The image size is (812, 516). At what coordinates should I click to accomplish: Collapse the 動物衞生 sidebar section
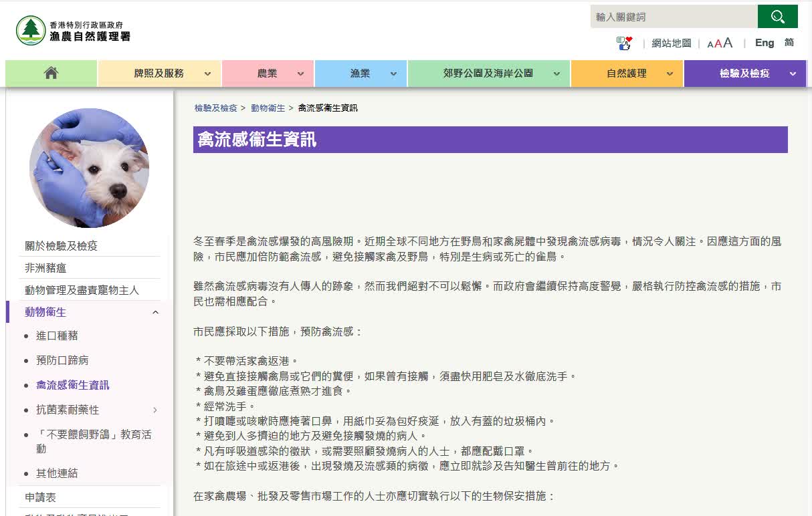[x=155, y=312]
